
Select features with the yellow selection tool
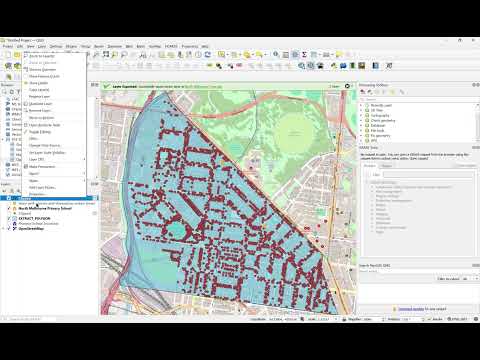coord(221,55)
